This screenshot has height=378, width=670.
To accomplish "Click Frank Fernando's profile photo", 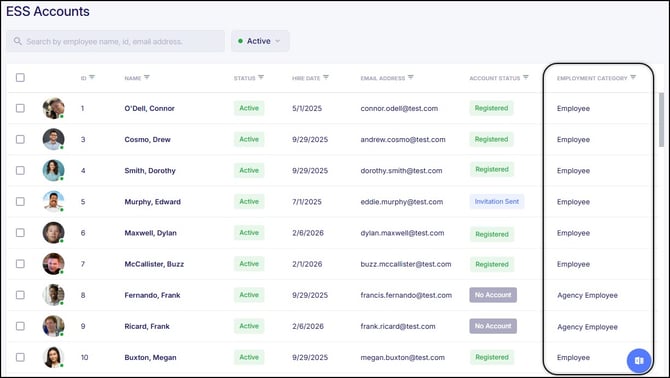I will pyautogui.click(x=53, y=295).
